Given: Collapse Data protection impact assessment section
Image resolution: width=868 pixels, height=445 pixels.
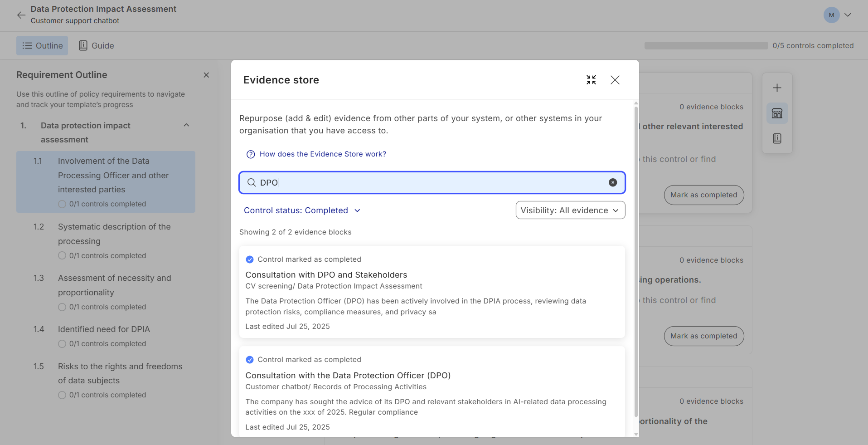Looking at the screenshot, I should pyautogui.click(x=186, y=126).
